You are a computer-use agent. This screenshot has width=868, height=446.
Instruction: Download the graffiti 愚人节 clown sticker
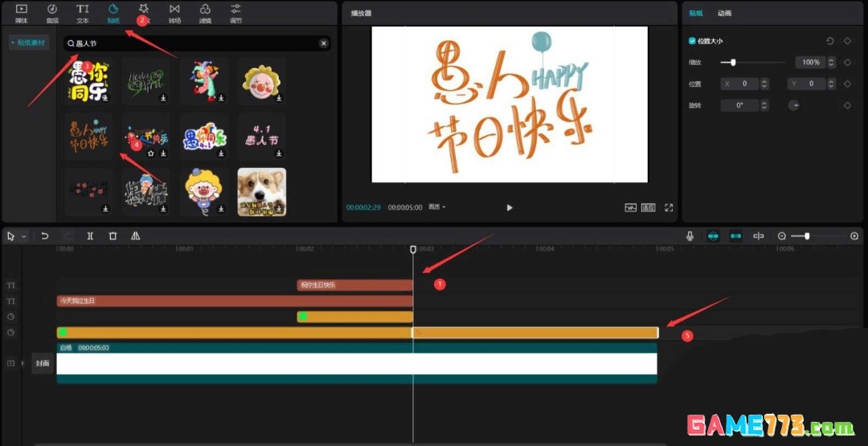click(x=163, y=209)
